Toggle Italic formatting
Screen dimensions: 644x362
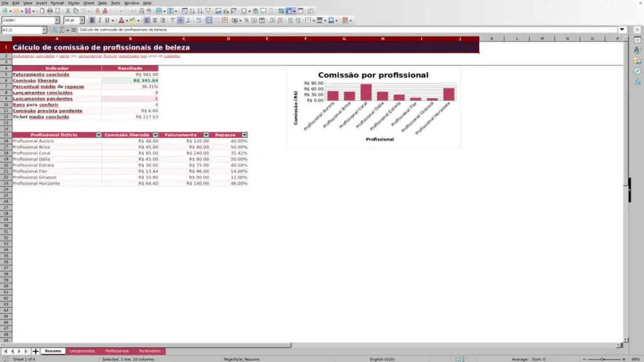99,21
